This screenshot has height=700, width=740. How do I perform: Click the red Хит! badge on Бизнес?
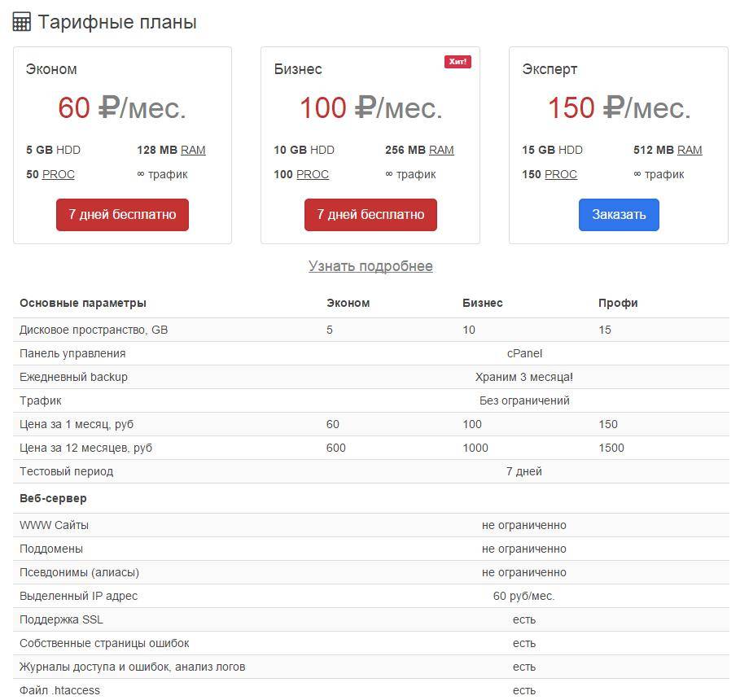(x=458, y=62)
